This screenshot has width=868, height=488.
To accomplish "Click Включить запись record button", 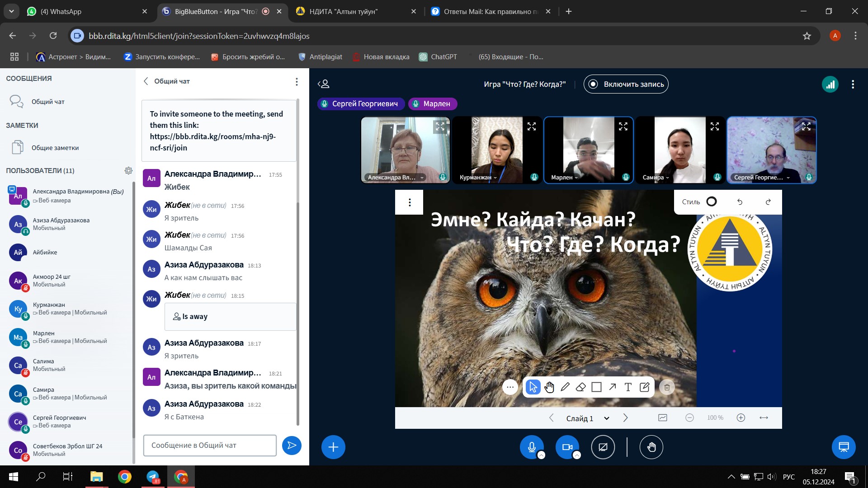I will 626,84.
